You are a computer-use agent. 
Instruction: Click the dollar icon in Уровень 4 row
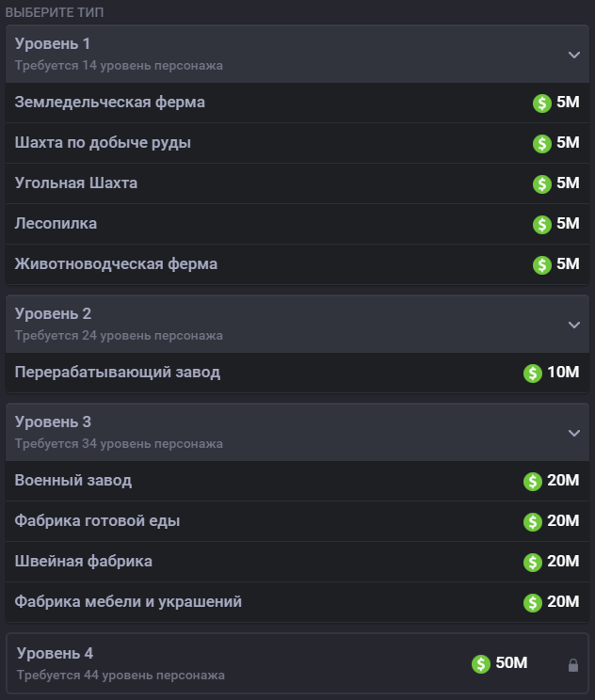(x=481, y=664)
